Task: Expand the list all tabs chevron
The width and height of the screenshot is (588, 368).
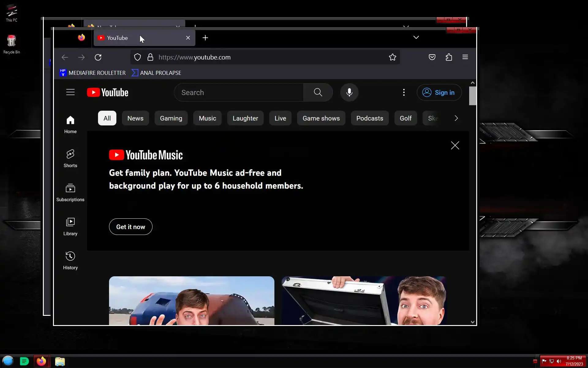Action: coord(416,37)
